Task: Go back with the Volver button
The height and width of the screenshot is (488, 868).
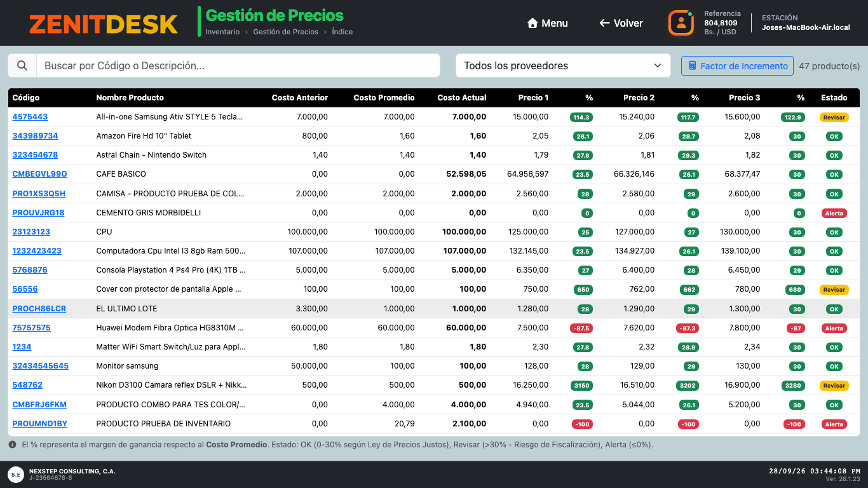Action: point(621,23)
